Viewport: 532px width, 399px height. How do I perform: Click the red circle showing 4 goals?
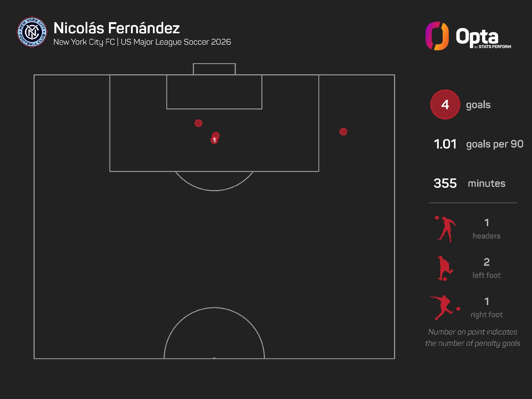pyautogui.click(x=445, y=104)
